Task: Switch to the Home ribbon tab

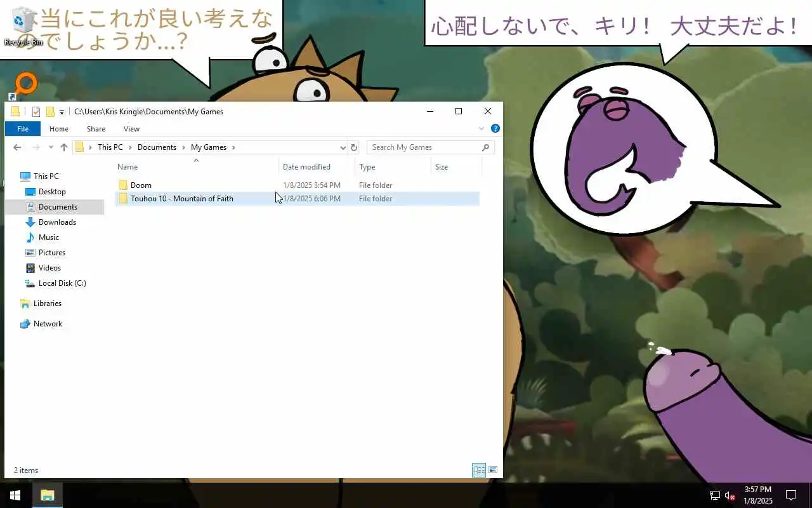Action: pos(59,129)
